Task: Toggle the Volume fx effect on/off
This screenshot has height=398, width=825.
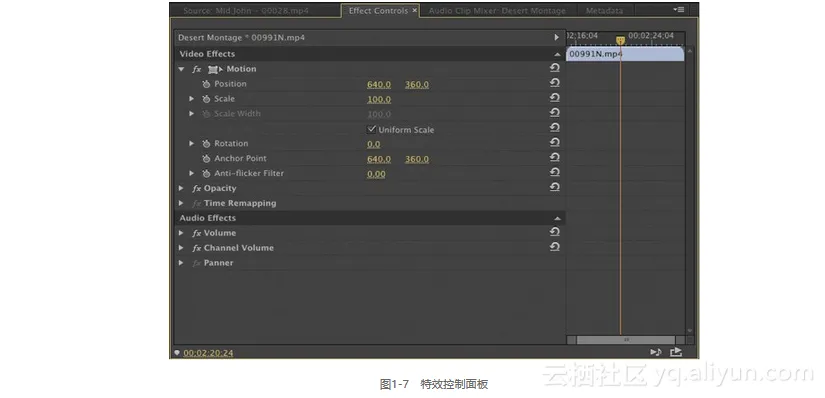Action: point(197,233)
